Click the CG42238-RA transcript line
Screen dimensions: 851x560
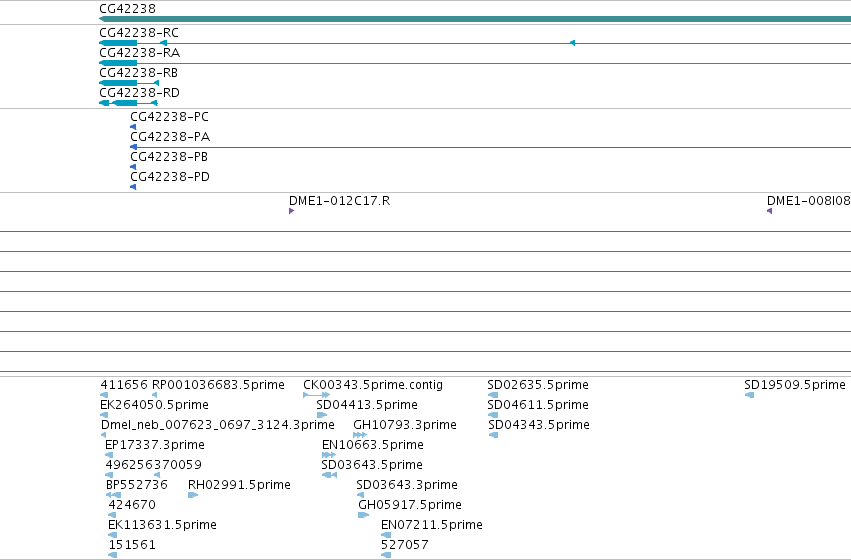(x=475, y=63)
